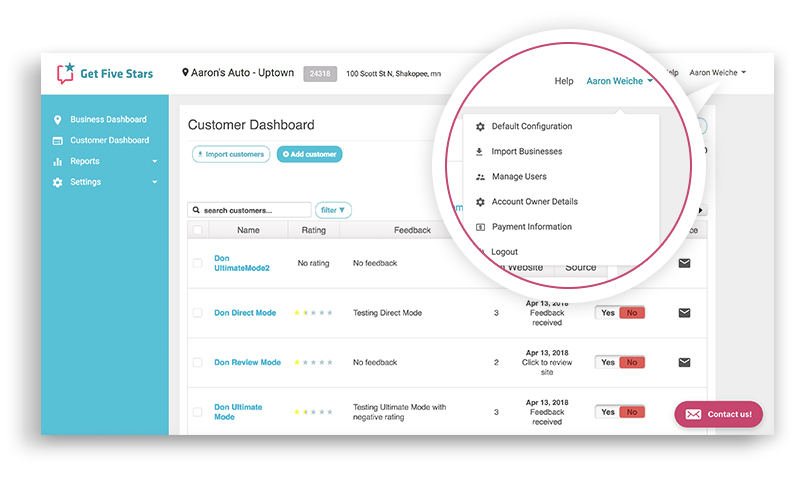
Task: Click the star rating of Don Direct Mode
Action: point(313,313)
